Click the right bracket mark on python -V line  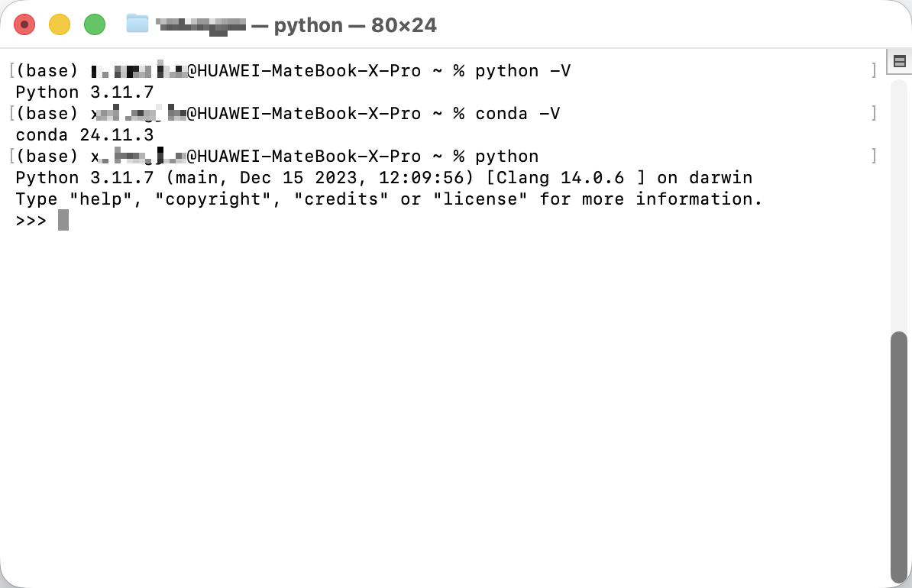[874, 70]
